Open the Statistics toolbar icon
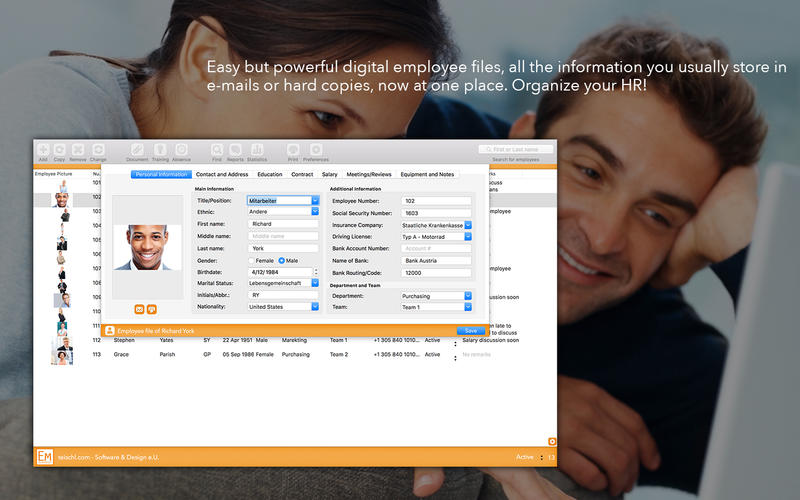The width and height of the screenshot is (800, 500). 257,149
